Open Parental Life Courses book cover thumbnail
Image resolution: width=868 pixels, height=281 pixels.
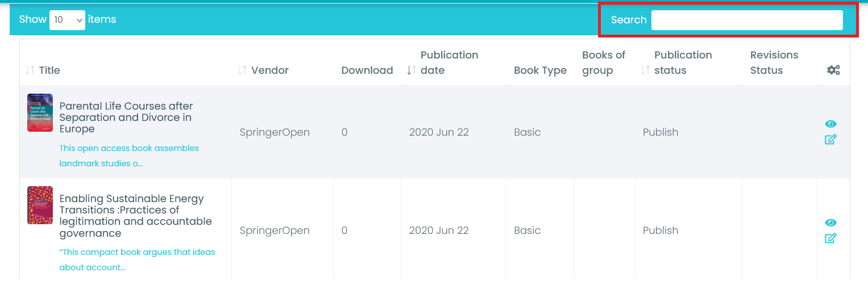(40, 113)
